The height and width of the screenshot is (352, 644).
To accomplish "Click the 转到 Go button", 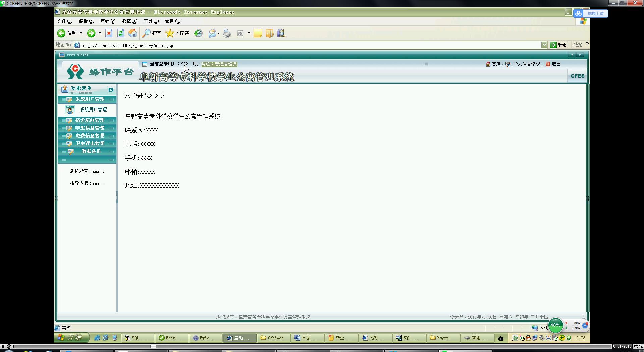I will [559, 45].
